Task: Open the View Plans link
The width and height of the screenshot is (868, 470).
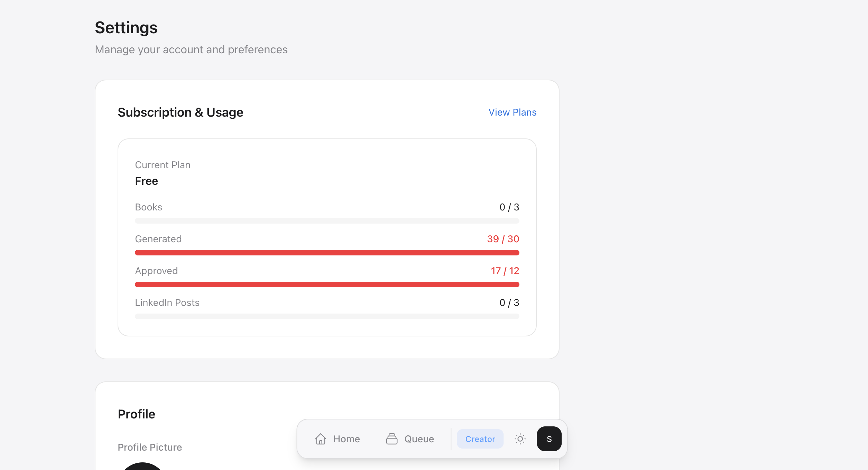Action: pos(512,112)
